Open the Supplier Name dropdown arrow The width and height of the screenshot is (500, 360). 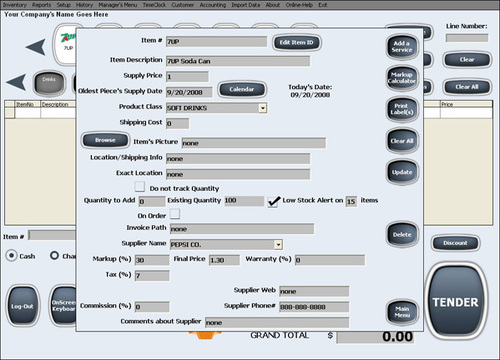pyautogui.click(x=278, y=245)
